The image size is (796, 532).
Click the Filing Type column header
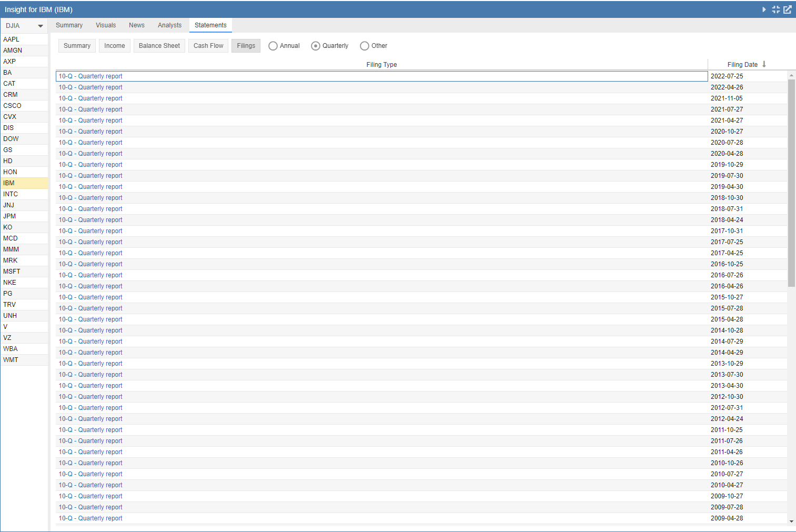coord(381,64)
